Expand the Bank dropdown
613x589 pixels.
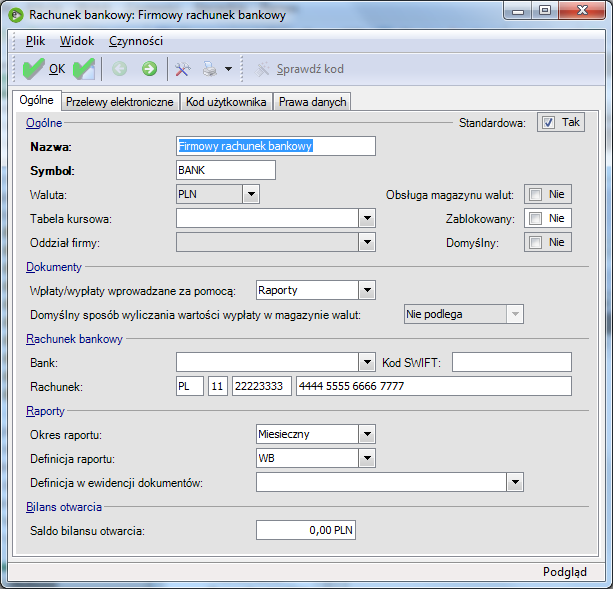point(367,362)
